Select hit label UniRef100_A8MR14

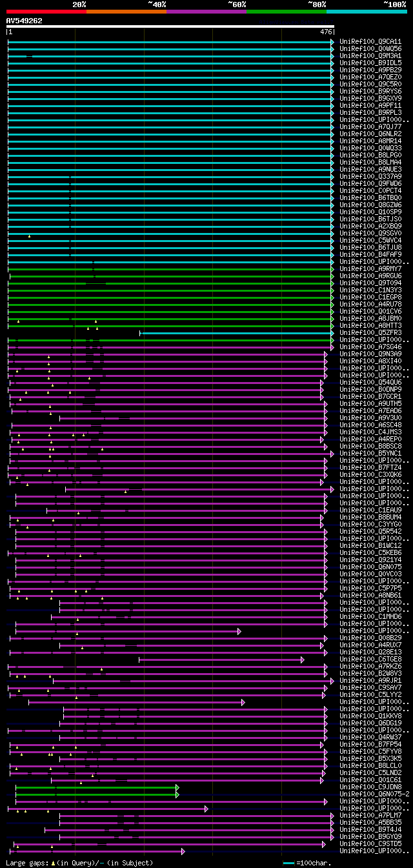(370, 141)
